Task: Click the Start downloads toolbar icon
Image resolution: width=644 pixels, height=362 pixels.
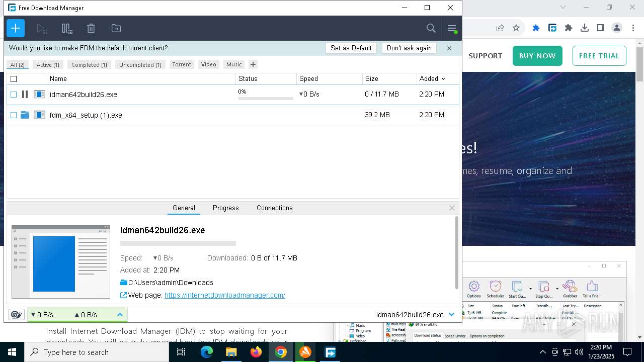Action: click(x=42, y=29)
